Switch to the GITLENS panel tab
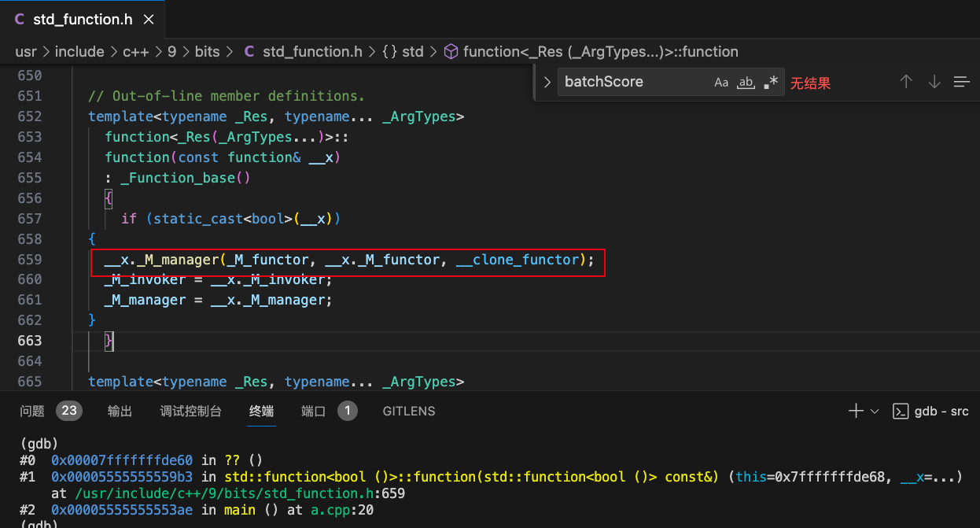Image resolution: width=980 pixels, height=528 pixels. pos(409,411)
